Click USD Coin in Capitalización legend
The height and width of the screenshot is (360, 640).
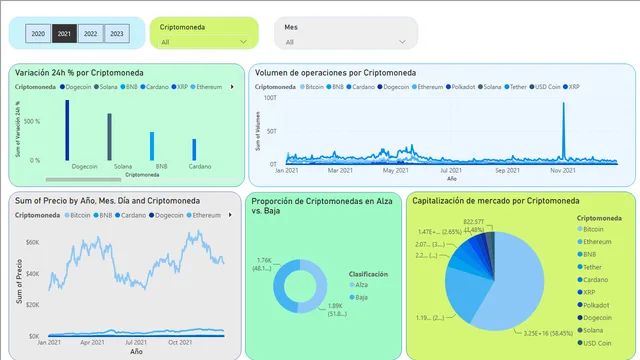(x=594, y=343)
